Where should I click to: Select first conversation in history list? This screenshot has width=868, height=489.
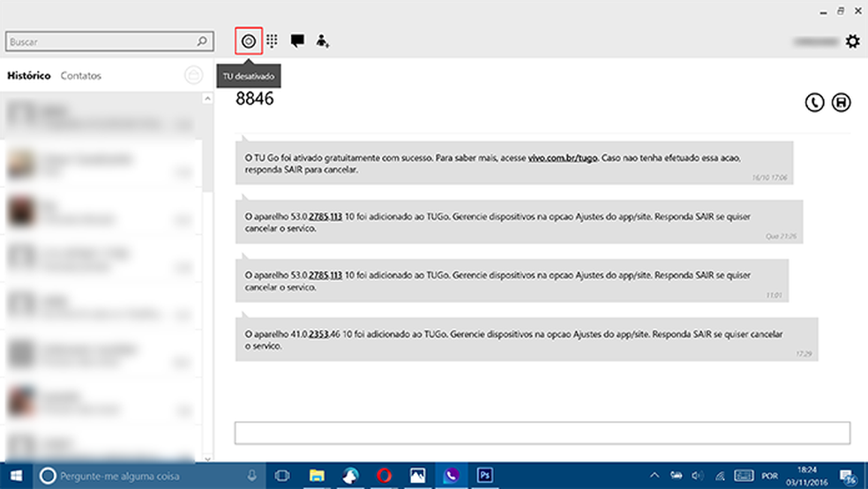pyautogui.click(x=101, y=117)
